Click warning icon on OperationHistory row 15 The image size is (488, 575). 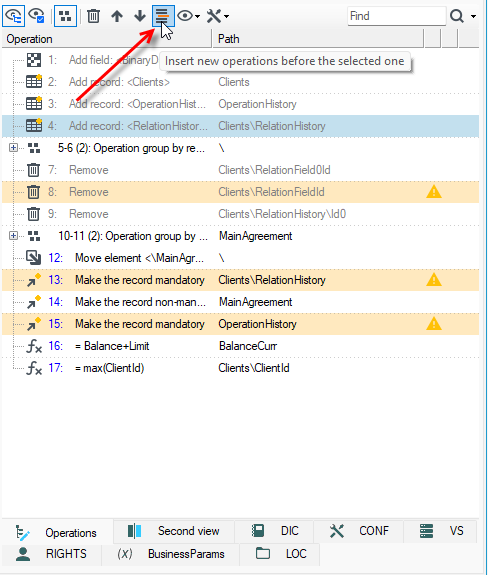point(434,324)
